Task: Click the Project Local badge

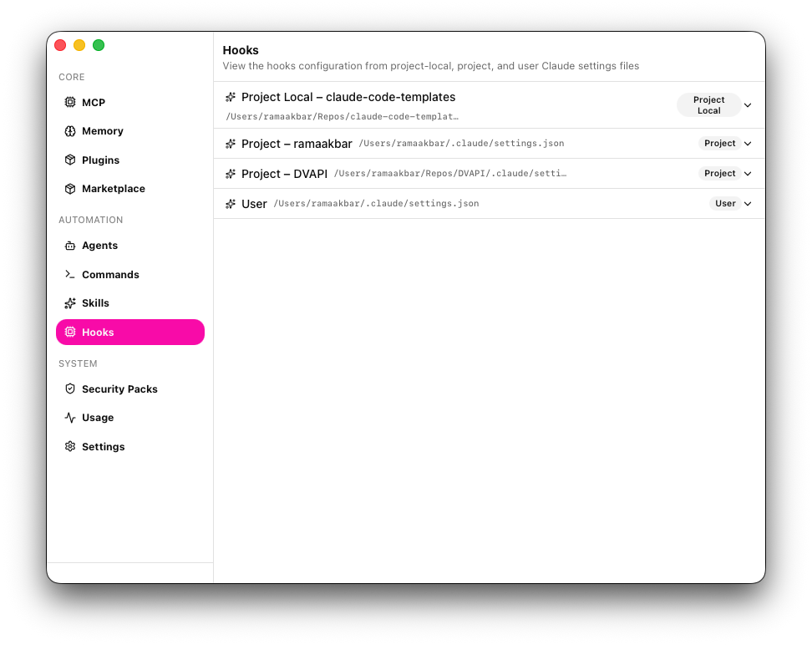Action: (x=708, y=105)
